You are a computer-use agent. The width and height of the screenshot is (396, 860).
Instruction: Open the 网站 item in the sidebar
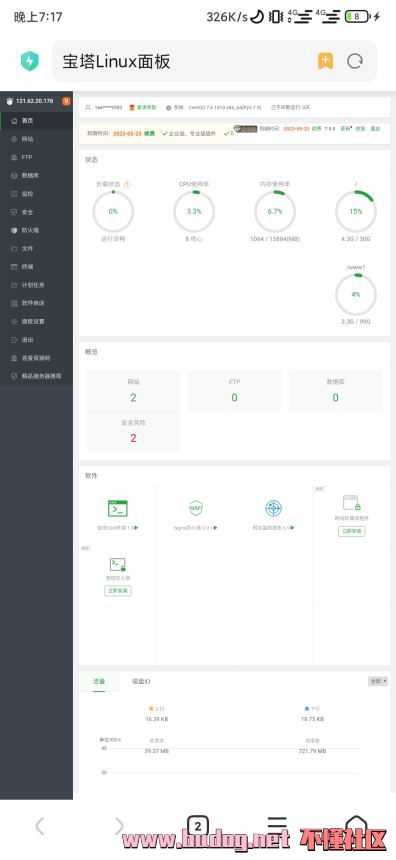point(36,139)
